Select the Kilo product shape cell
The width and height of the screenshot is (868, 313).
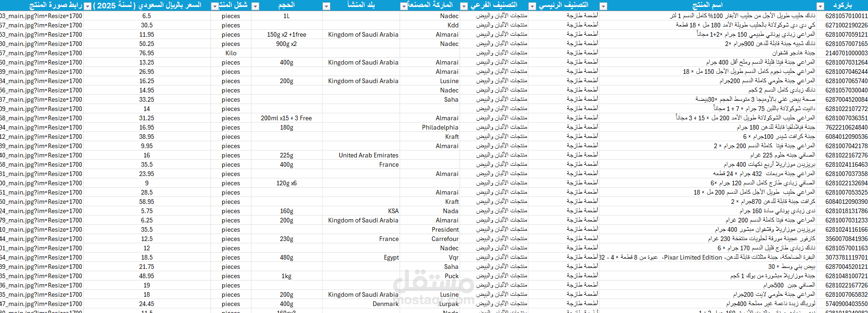[231, 53]
